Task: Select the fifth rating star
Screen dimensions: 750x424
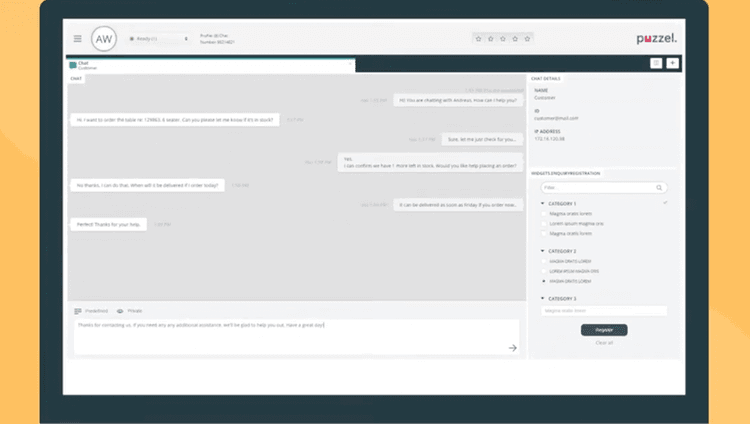Action: pyautogui.click(x=527, y=39)
